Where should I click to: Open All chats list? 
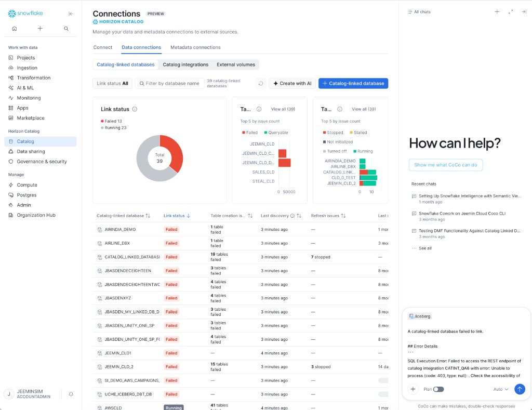tap(419, 12)
